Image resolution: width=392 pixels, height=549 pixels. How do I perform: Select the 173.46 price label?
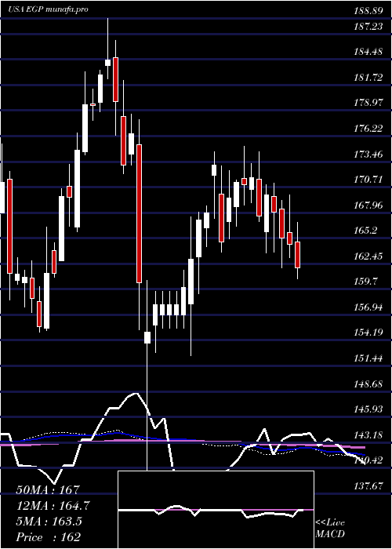tap(368, 154)
